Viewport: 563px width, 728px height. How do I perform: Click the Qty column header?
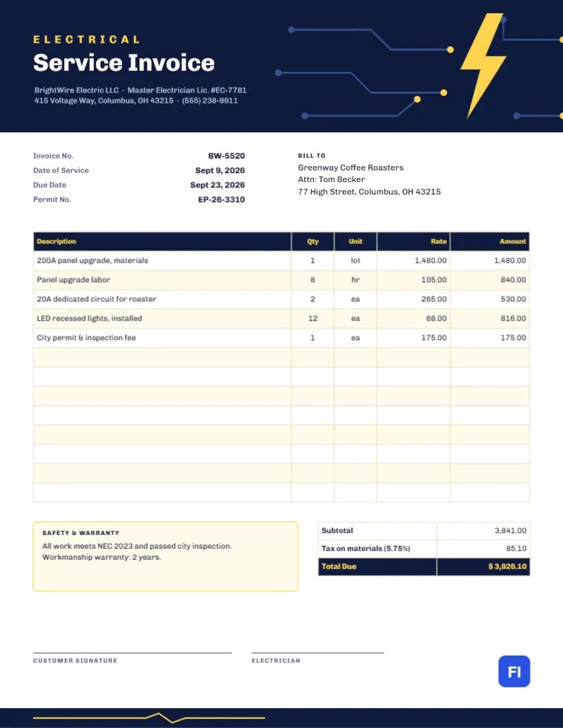pos(313,241)
